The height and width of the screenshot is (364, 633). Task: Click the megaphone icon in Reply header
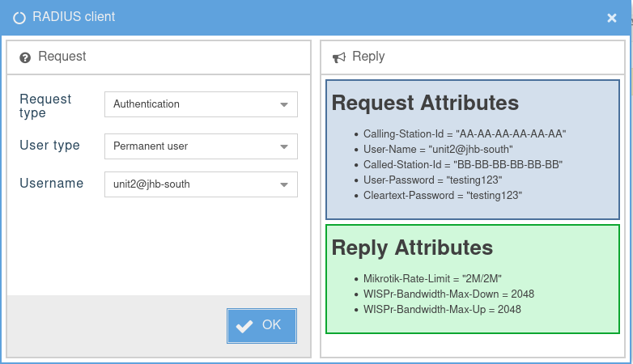(339, 57)
